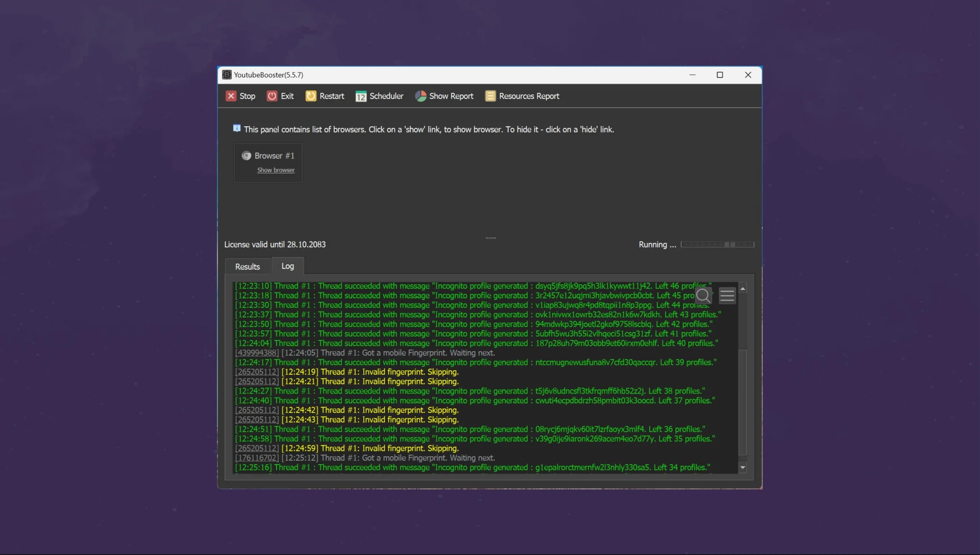Image resolution: width=980 pixels, height=555 pixels.
Task: Click the 12:24:27 log line, Left 38 profiles
Action: tap(470, 391)
